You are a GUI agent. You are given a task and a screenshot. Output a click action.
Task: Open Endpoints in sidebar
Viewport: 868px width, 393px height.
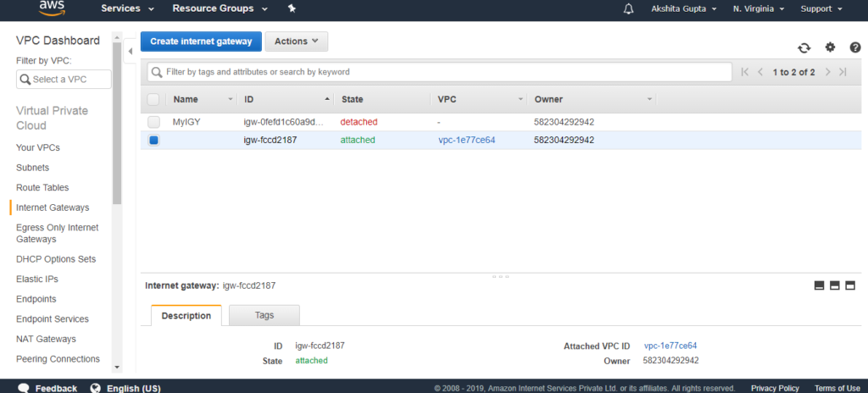[x=36, y=299]
